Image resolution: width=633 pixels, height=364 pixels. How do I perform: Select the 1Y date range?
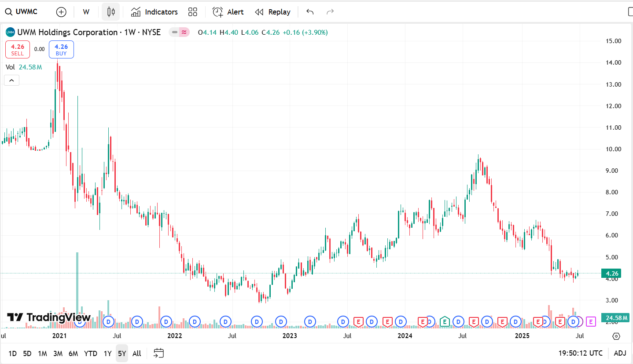coord(107,353)
